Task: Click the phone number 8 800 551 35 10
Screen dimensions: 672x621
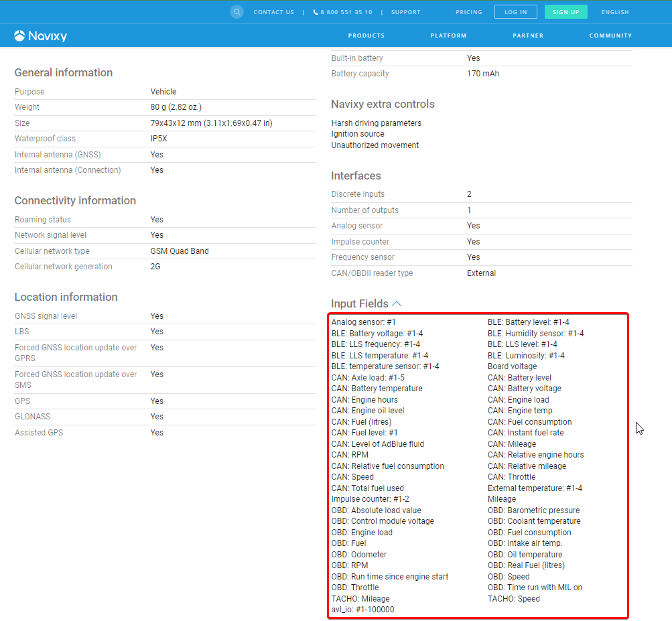Action: click(343, 12)
